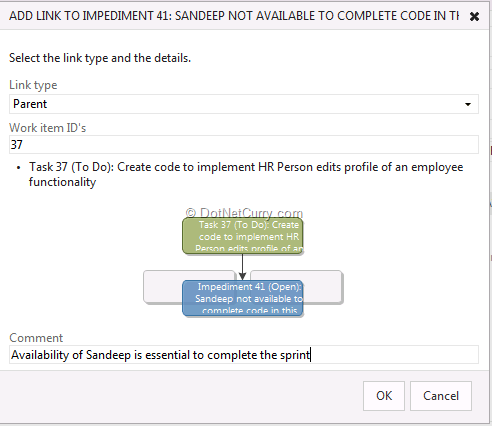Image resolution: width=492 pixels, height=426 pixels.
Task: Click the Work item ID's label
Action: pyautogui.click(x=47, y=128)
